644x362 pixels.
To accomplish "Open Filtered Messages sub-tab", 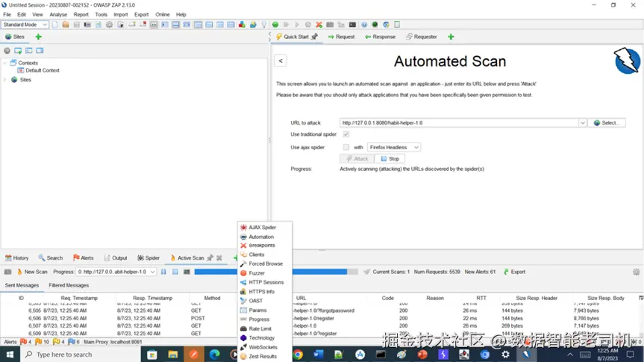I will tap(69, 285).
